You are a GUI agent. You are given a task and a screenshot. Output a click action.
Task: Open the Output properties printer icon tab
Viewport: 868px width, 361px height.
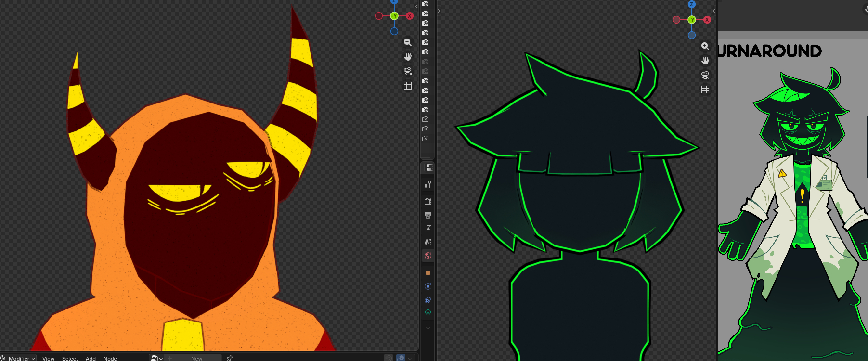click(428, 215)
